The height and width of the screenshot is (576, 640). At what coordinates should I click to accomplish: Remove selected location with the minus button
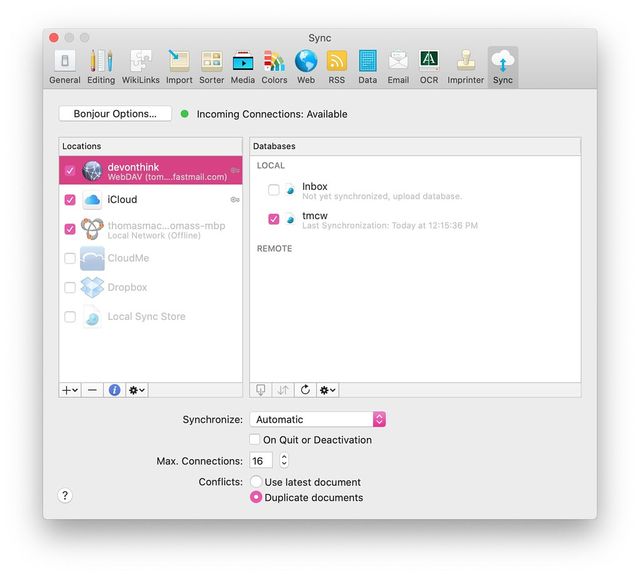(92, 390)
